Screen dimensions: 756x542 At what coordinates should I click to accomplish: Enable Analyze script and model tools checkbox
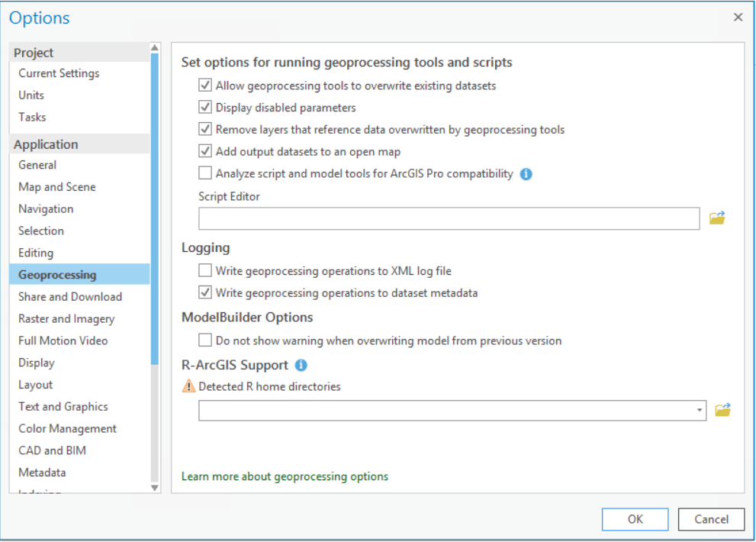[205, 173]
